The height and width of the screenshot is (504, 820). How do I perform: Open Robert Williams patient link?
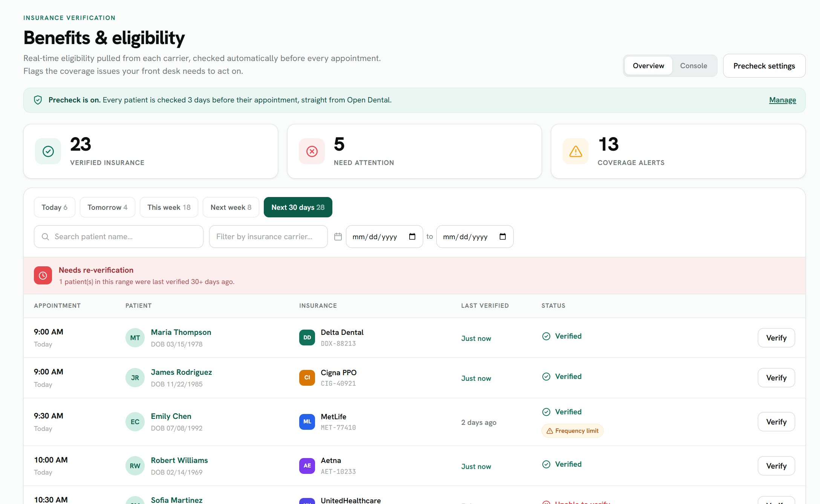pyautogui.click(x=179, y=460)
